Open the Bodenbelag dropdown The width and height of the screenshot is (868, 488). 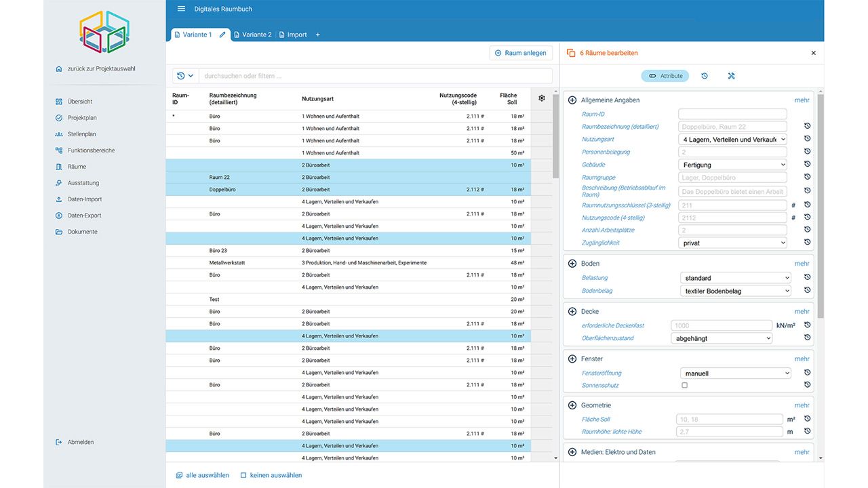[x=735, y=291]
